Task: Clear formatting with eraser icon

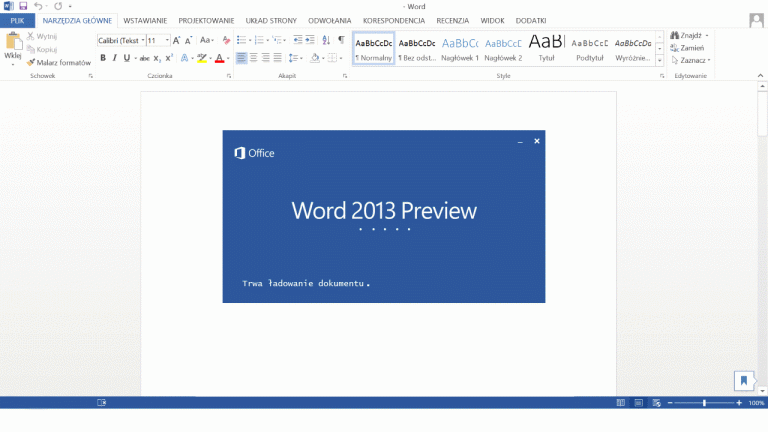Action: point(226,41)
